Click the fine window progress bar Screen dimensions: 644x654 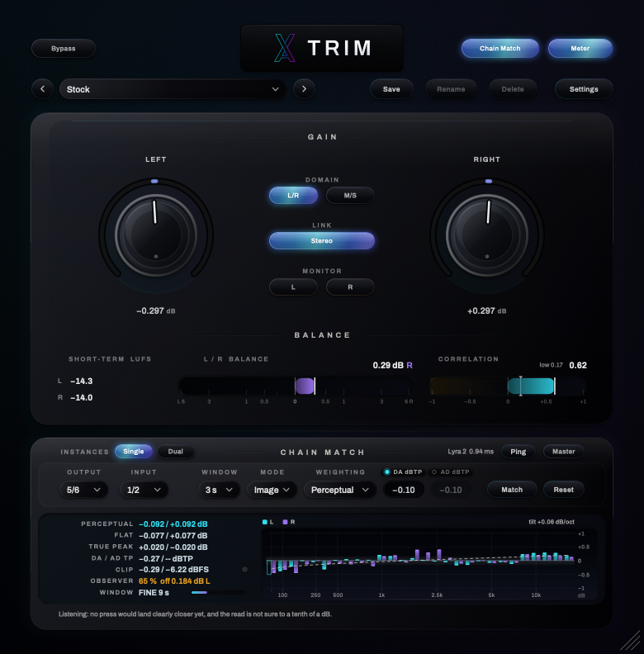(218, 592)
